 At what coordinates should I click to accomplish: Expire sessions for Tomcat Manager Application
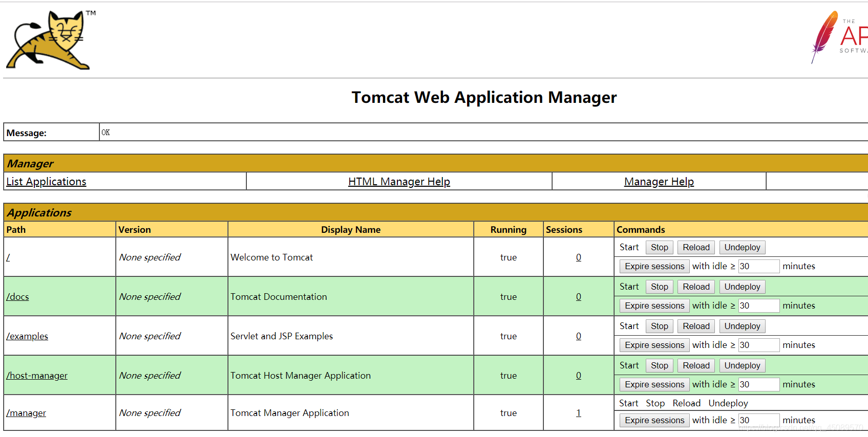pos(654,421)
